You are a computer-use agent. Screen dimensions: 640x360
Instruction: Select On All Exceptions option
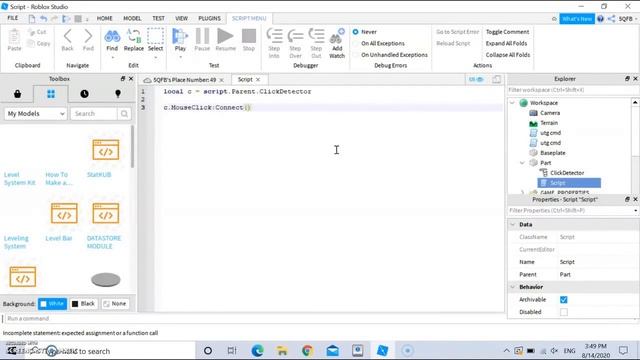(356, 43)
